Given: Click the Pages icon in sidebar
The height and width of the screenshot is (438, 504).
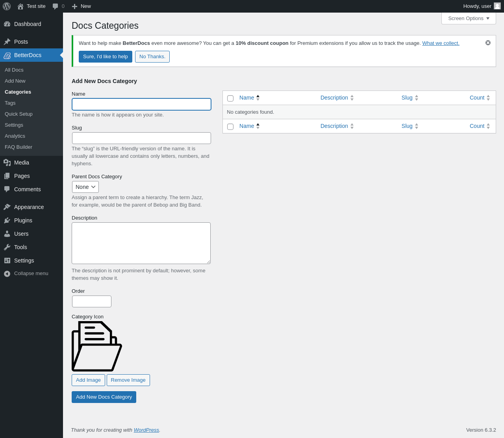Looking at the screenshot, I should (7, 176).
